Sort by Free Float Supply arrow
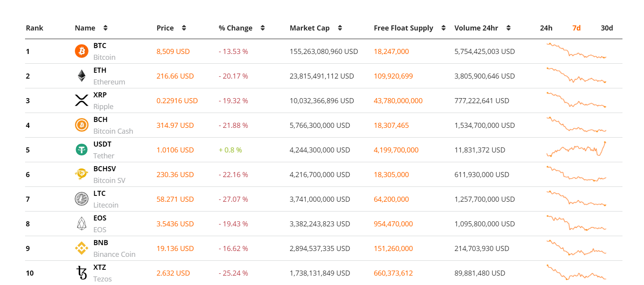Viewport: 644px width, 285px height. pyautogui.click(x=444, y=28)
